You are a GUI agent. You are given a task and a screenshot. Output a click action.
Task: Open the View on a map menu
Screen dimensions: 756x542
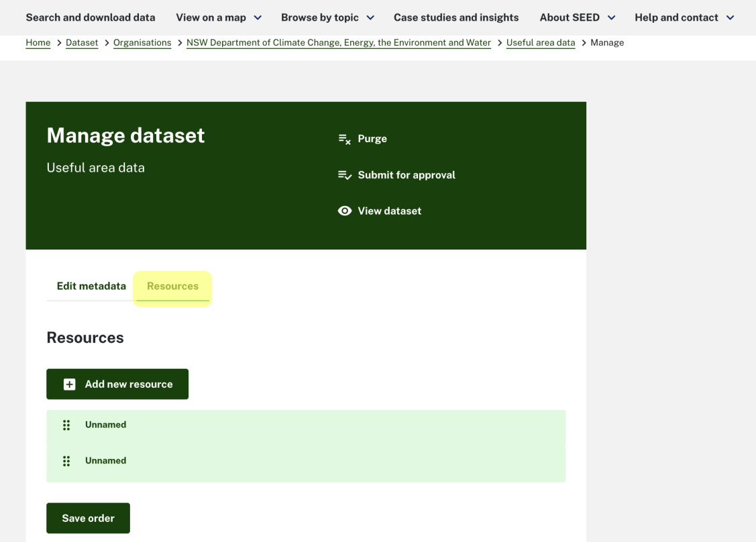point(211,17)
